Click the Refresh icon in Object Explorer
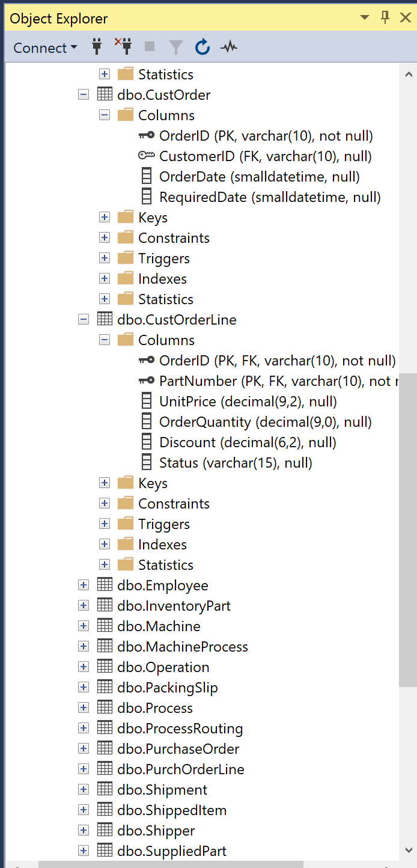 point(202,47)
